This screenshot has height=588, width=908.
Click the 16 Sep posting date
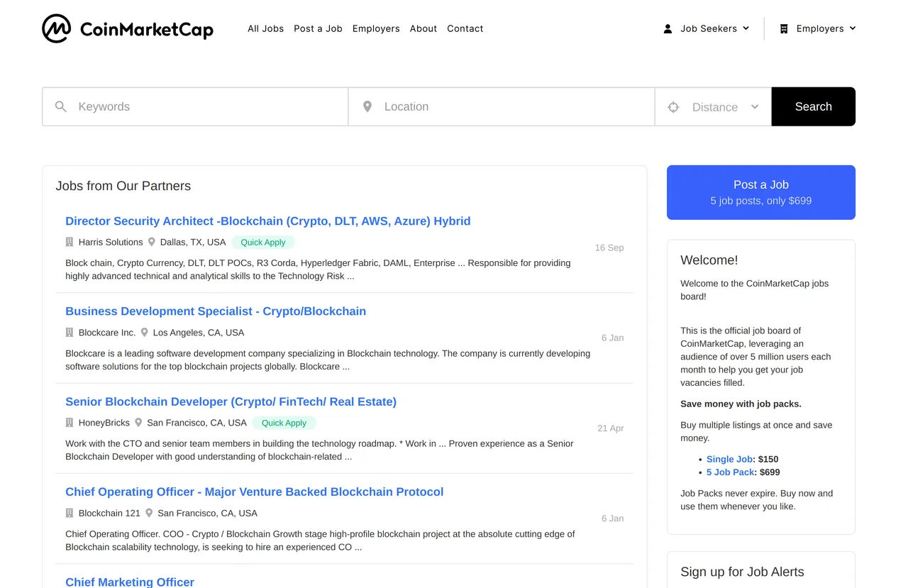point(609,248)
